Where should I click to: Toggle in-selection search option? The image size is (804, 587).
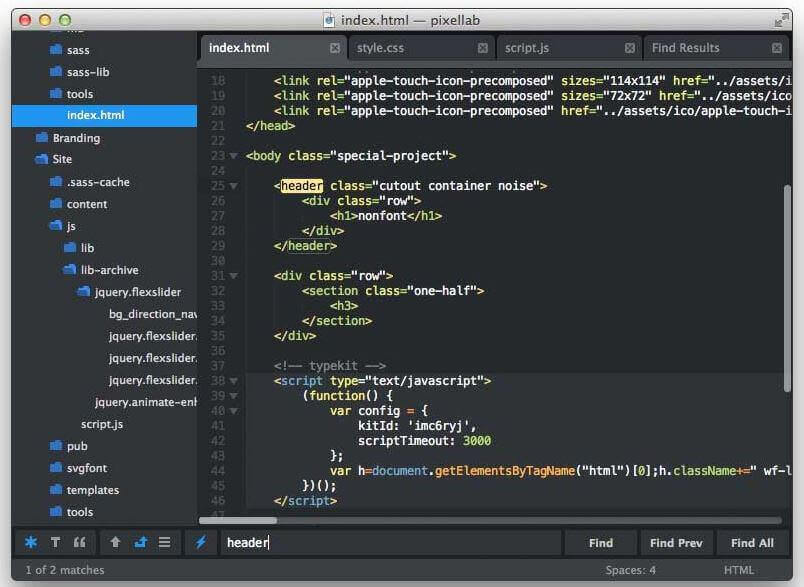[x=164, y=542]
